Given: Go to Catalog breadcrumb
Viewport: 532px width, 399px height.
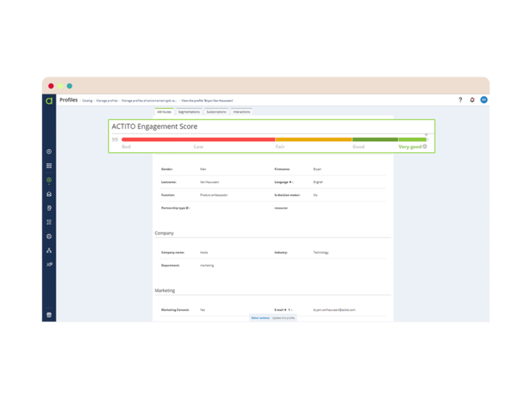Looking at the screenshot, I should click(x=88, y=101).
